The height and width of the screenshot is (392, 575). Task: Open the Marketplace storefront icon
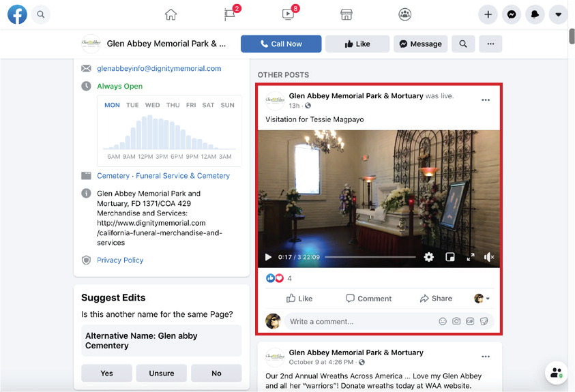[x=347, y=14]
